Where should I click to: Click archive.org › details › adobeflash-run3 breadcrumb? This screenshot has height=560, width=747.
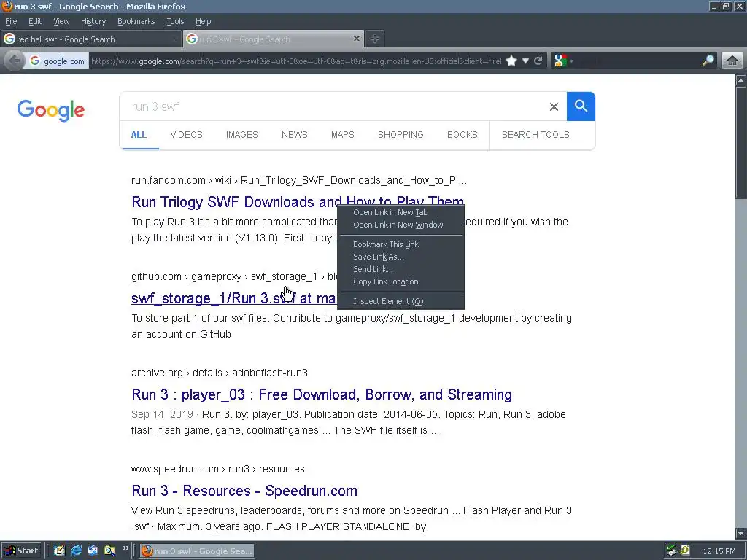point(220,373)
